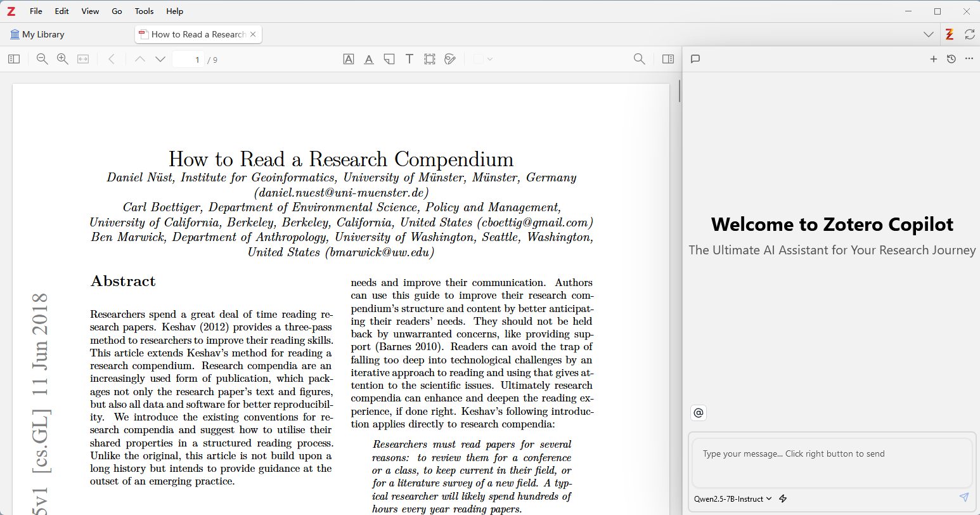The width and height of the screenshot is (980, 515).
Task: Switch to the My Library tab
Action: click(37, 34)
